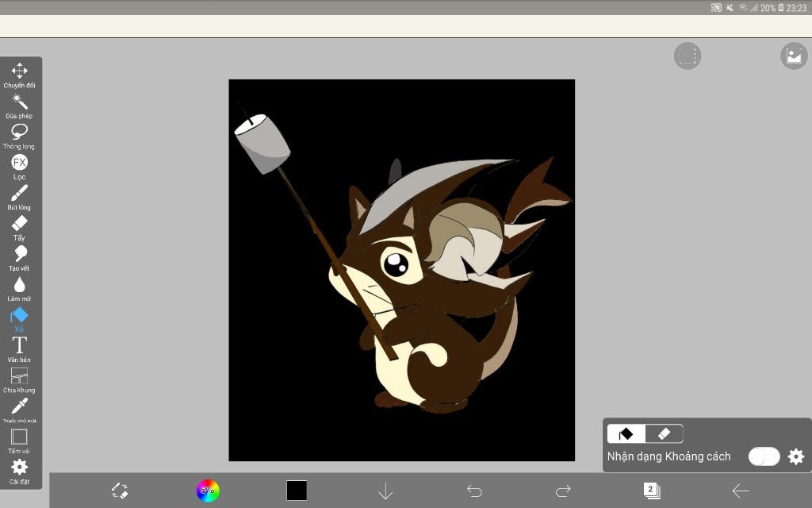Screen dimensions: 812x508
Task: Tap the muted sound status icon
Action: click(x=730, y=7)
